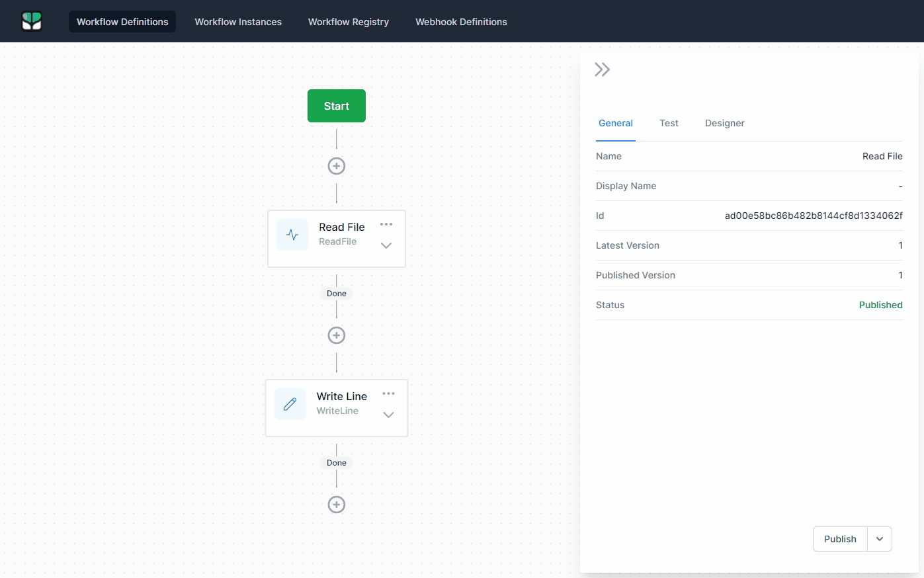Click the workflow Id value

[813, 216]
